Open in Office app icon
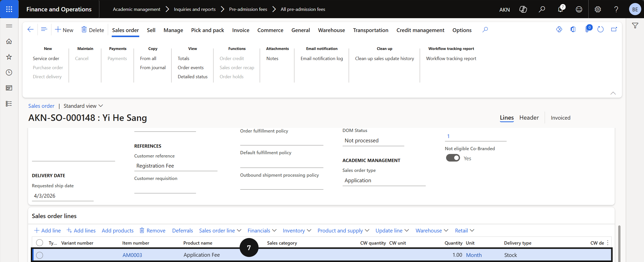644x262 pixels. coord(573,30)
